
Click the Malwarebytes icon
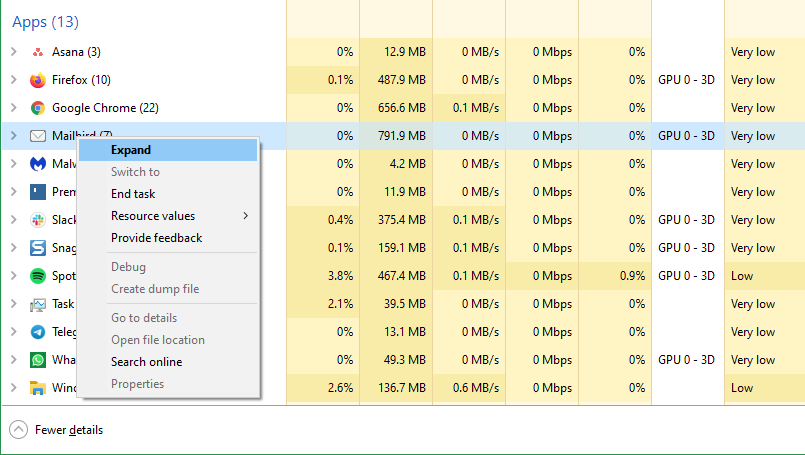tap(38, 164)
